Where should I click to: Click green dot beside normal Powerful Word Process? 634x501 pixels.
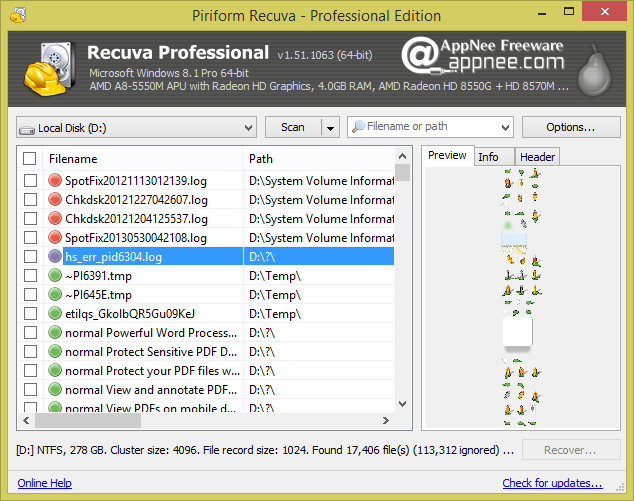[x=55, y=332]
